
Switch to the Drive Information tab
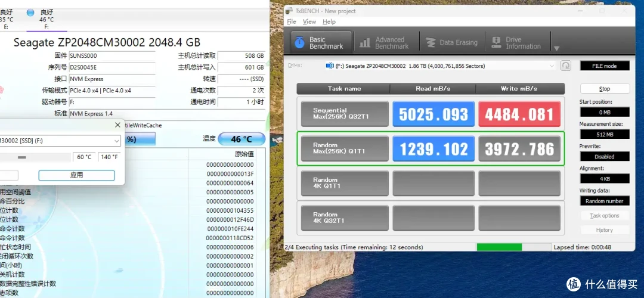click(x=516, y=43)
